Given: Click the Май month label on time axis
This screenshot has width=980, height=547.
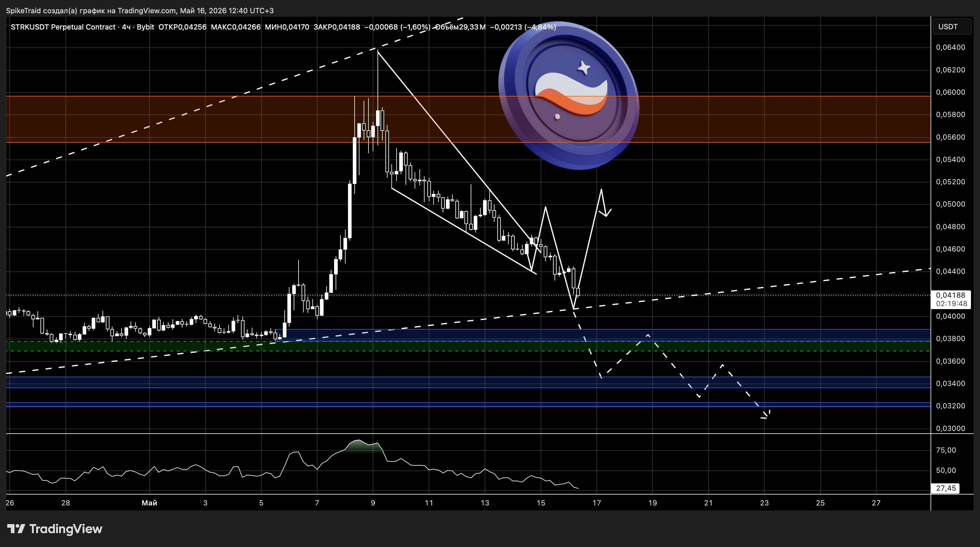Looking at the screenshot, I should 150,503.
